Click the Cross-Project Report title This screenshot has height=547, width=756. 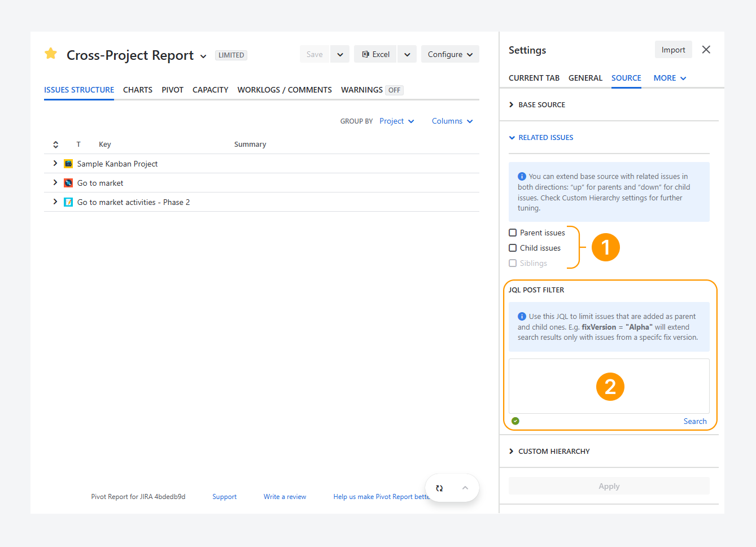coord(130,55)
